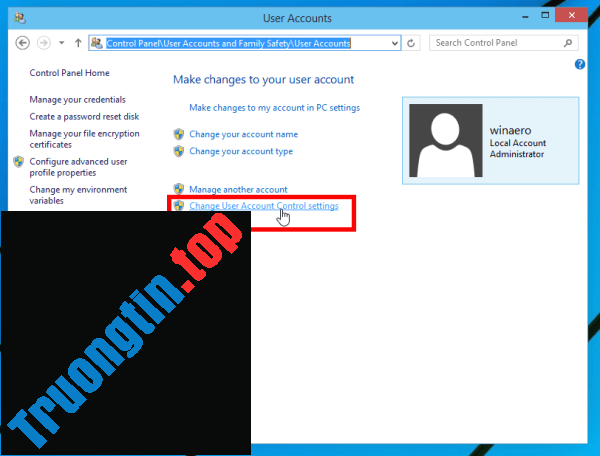Click the Administrator label
The width and height of the screenshot is (600, 456).
[517, 154]
